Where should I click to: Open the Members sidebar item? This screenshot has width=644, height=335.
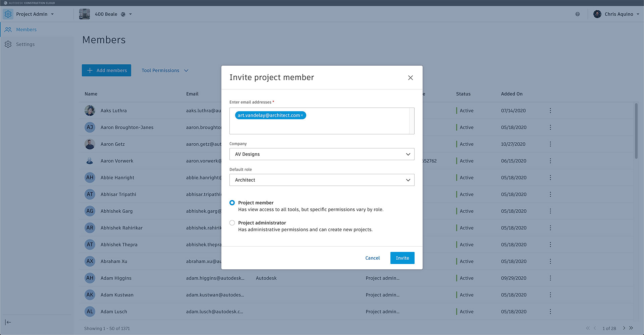click(26, 29)
